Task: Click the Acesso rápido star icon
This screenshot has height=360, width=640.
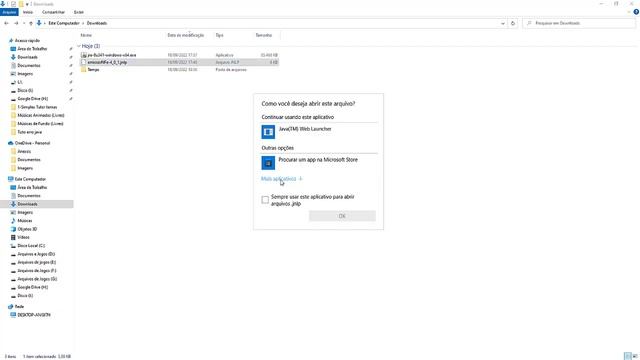Action: pos(11,40)
